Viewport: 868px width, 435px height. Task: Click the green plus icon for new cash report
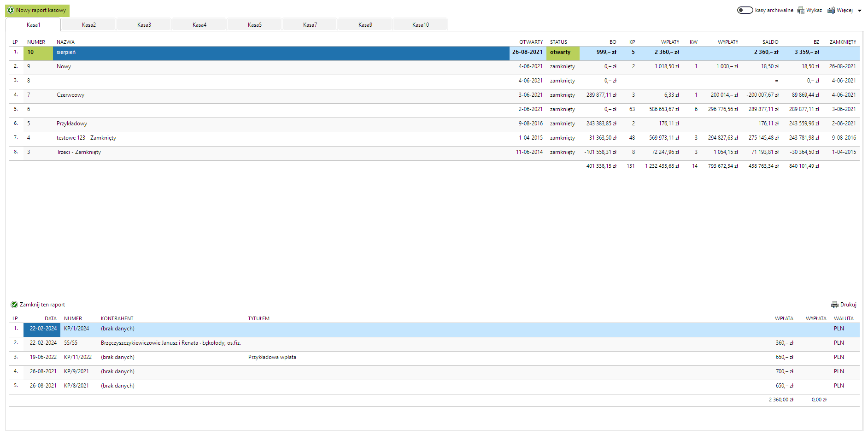[x=11, y=10]
